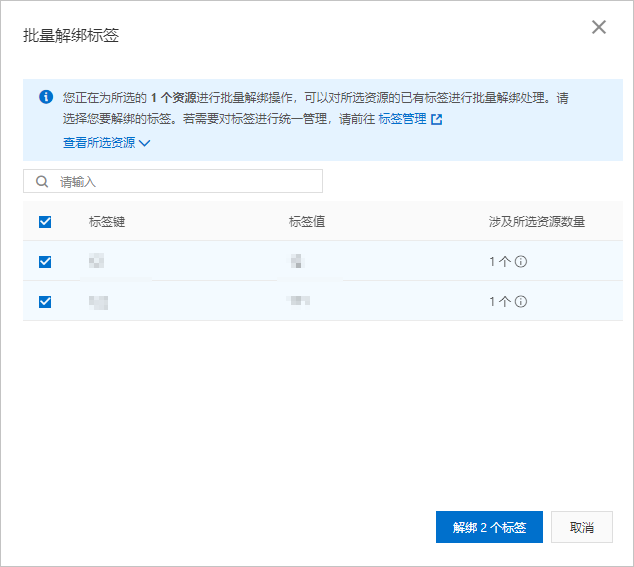The width and height of the screenshot is (634, 567).
Task: Click the 批量解绑标签 dialog title
Action: pos(71,35)
